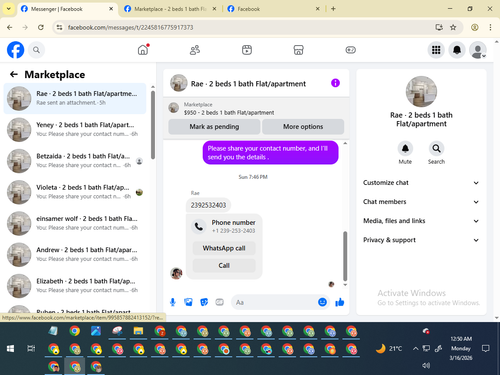Open the Facebook search magnifier
The width and height of the screenshot is (500, 375).
[36, 50]
